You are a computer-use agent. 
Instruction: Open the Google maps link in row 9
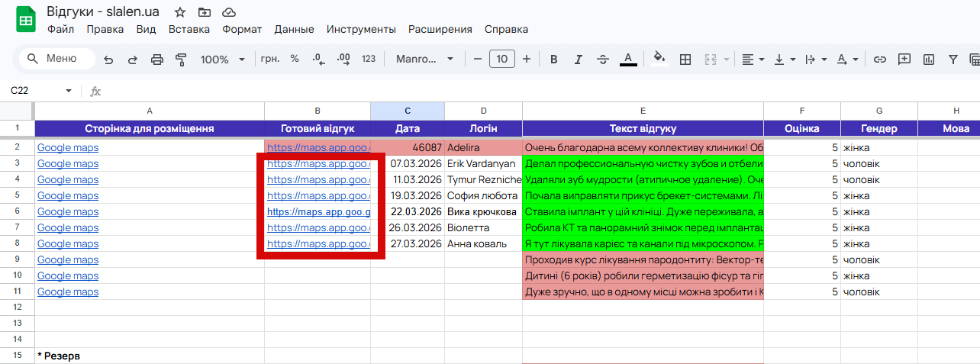[x=68, y=259]
